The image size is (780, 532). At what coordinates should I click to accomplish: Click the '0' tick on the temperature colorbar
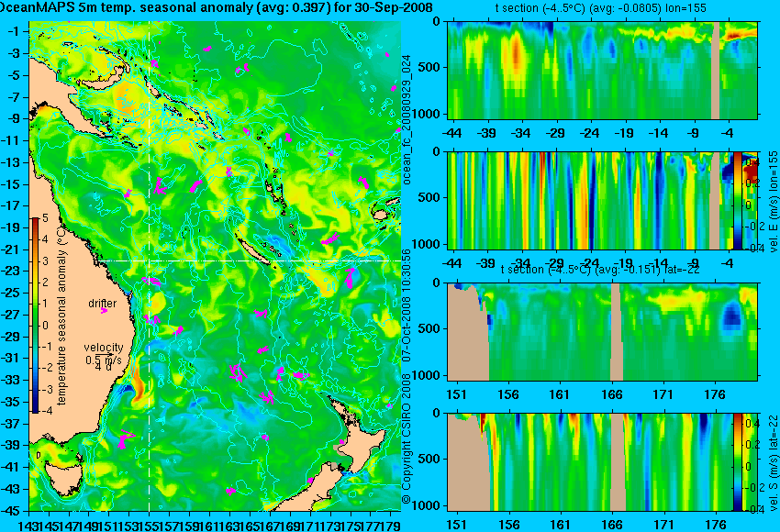(46, 326)
